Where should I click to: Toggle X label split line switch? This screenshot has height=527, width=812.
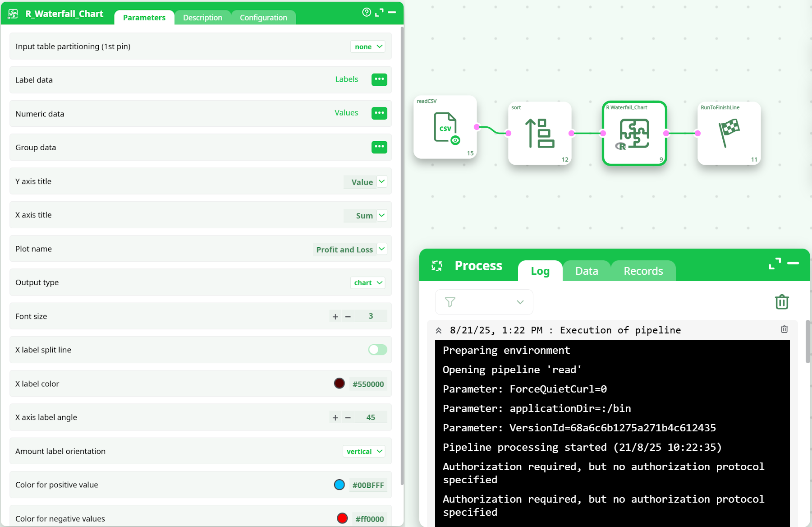(x=377, y=350)
